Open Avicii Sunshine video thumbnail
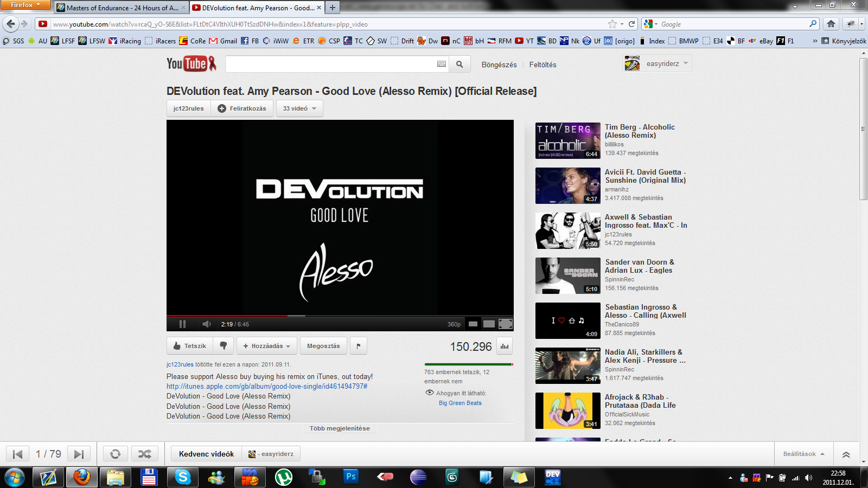 point(567,185)
